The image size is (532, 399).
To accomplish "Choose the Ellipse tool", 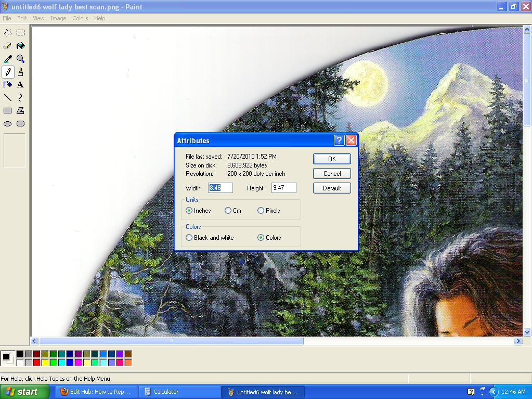I will (8, 124).
